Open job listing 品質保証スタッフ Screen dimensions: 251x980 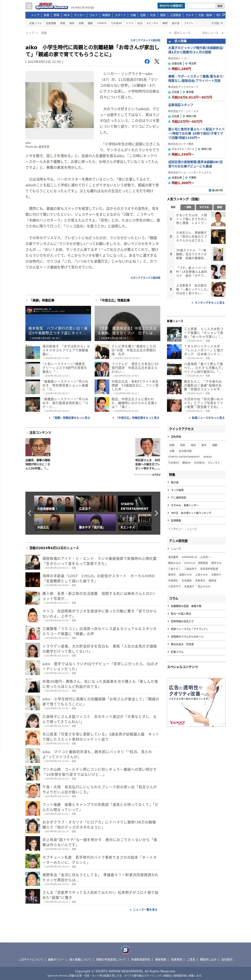(181, 105)
